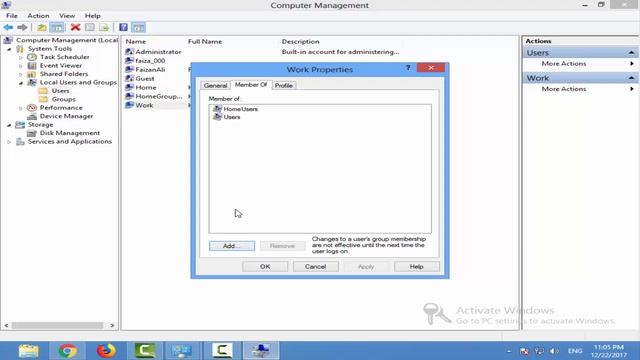Select the Guest user account
This screenshot has height=360, width=640.
[140, 79]
